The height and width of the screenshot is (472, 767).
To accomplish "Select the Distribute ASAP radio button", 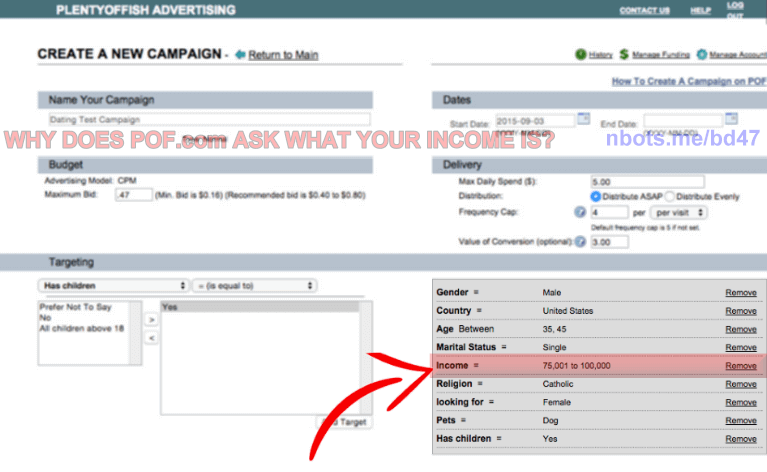I will click(x=595, y=197).
